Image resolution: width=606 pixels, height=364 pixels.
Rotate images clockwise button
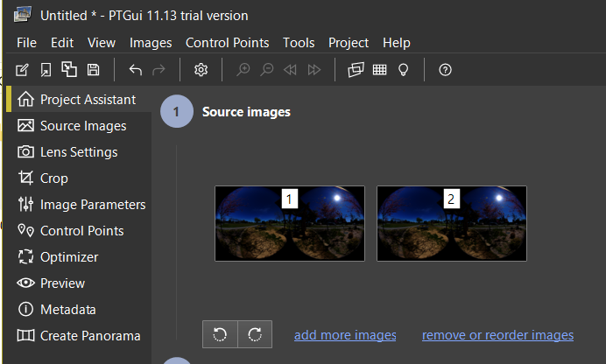point(255,334)
